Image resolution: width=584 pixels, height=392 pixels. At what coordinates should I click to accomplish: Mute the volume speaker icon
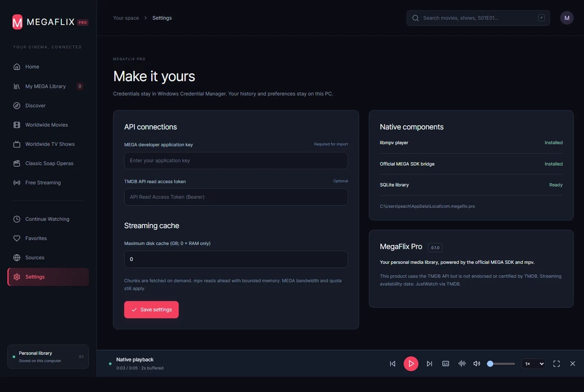pyautogui.click(x=477, y=364)
